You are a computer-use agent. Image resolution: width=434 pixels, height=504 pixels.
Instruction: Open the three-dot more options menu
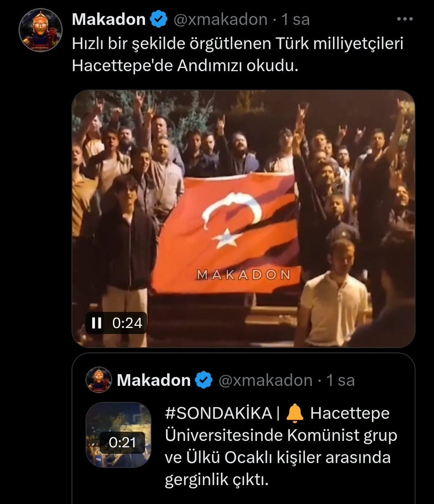point(405,19)
